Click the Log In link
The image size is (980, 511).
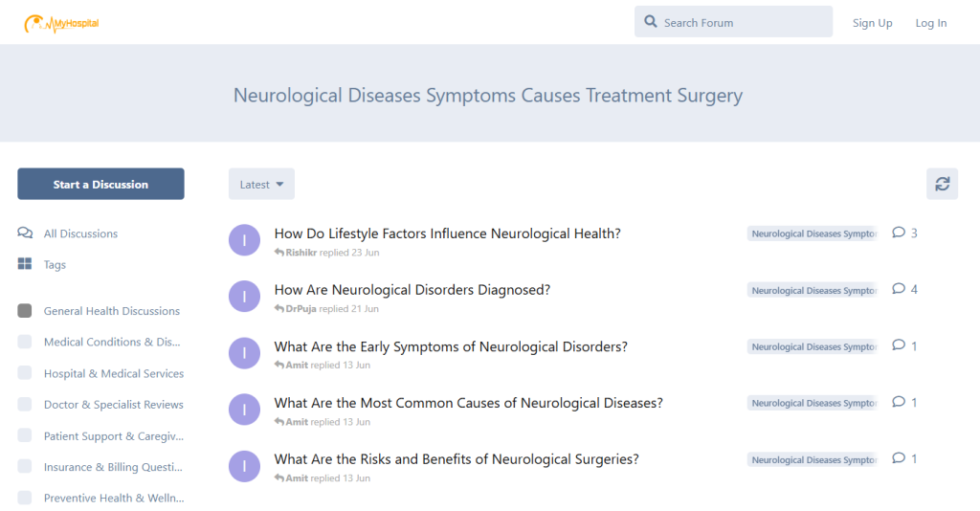(x=930, y=23)
